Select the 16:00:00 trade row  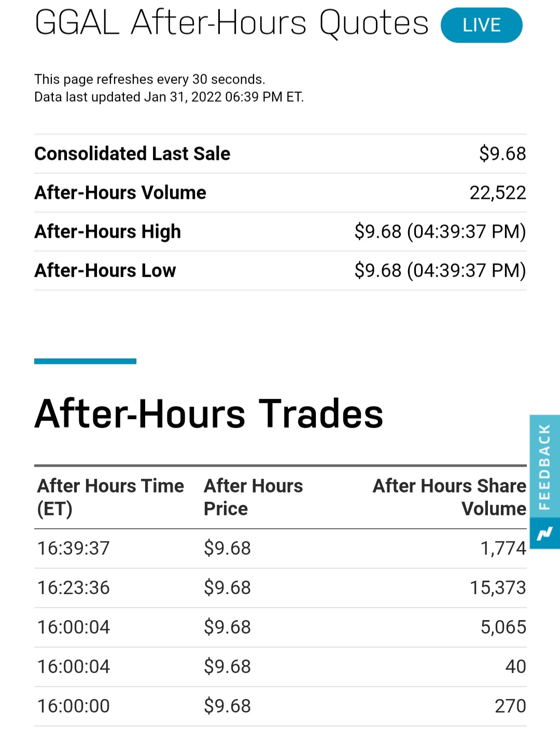click(x=281, y=706)
